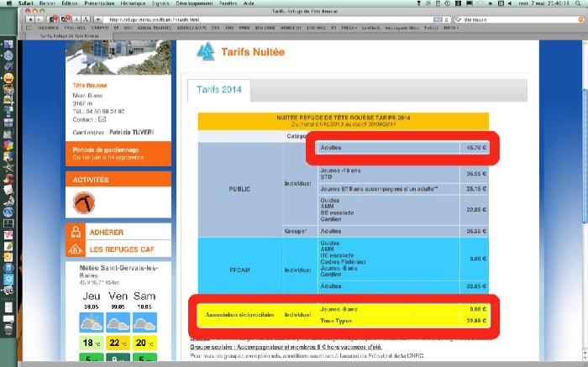The height and width of the screenshot is (367, 588).
Task: Click the Ven weather cloud icon
Action: pos(118,322)
